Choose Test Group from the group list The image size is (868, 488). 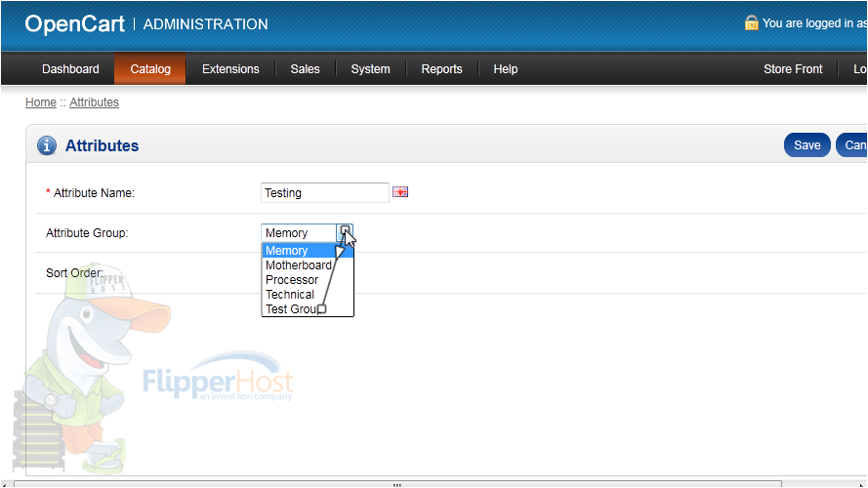308,309
